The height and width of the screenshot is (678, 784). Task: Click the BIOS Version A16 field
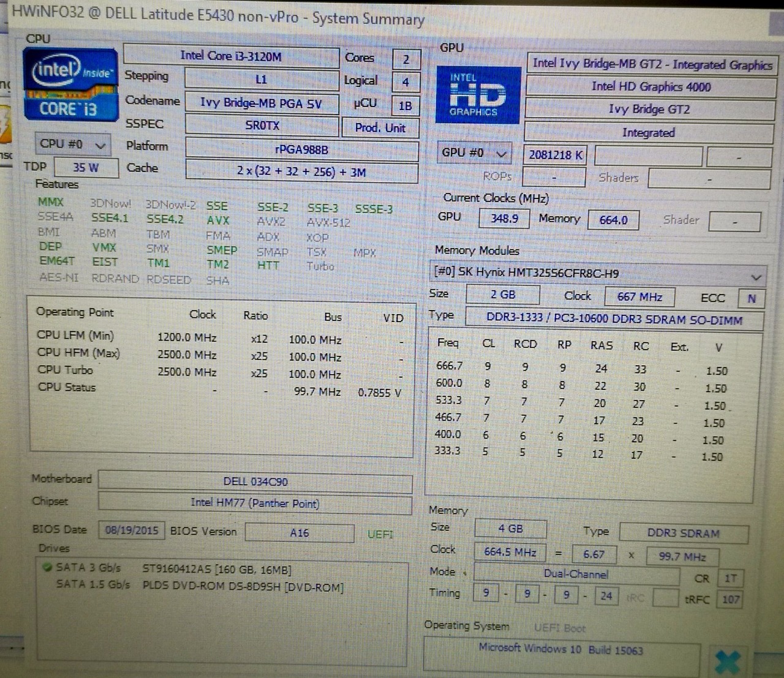(299, 533)
